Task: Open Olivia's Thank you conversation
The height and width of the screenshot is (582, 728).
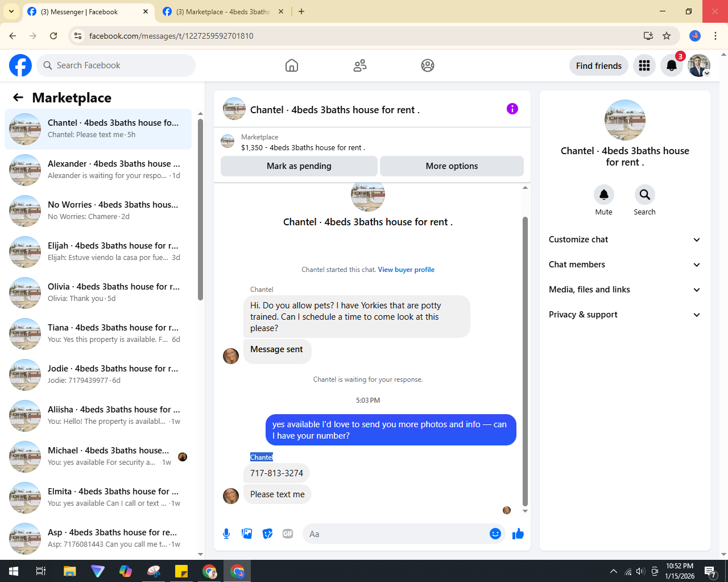Action: click(98, 293)
